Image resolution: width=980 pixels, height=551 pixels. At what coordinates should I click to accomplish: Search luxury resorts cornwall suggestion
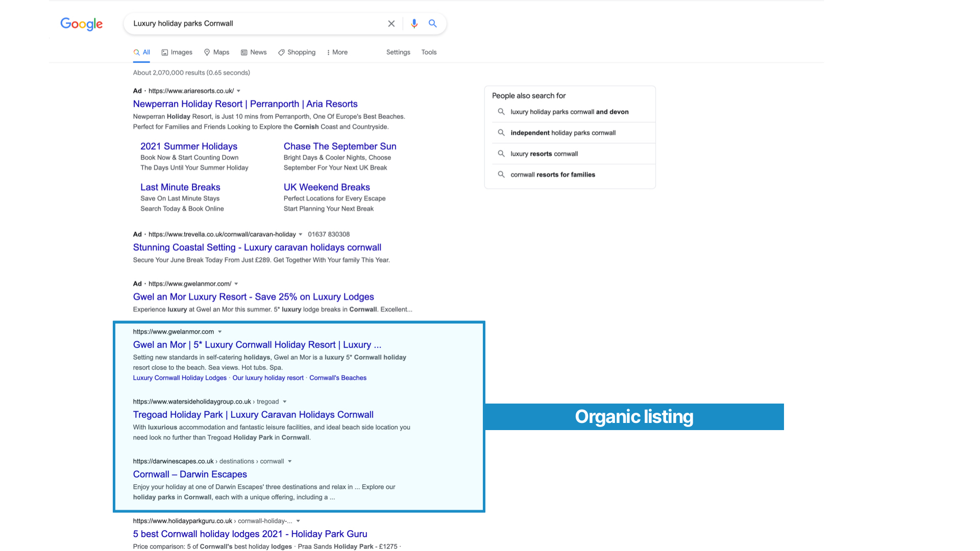click(x=544, y=154)
